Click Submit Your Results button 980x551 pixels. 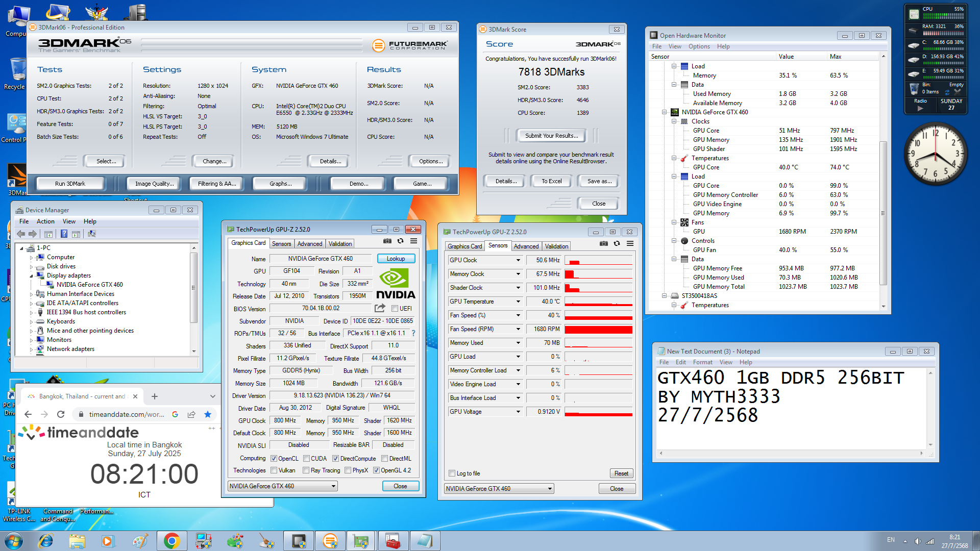click(552, 136)
